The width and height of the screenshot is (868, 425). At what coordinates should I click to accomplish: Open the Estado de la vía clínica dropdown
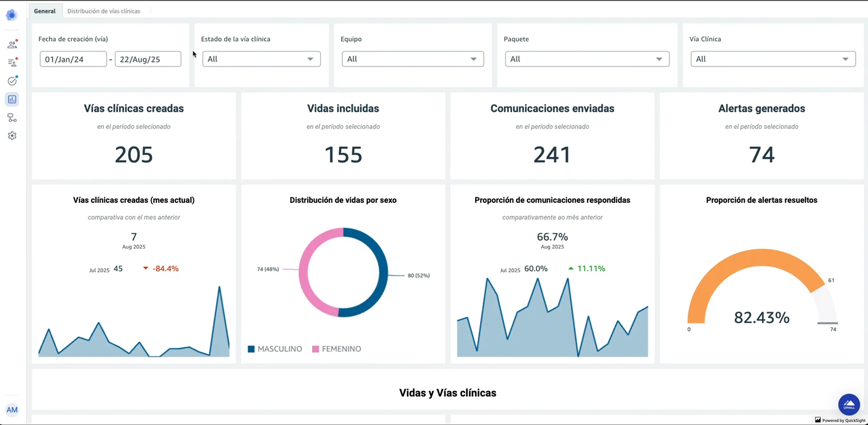pos(261,59)
